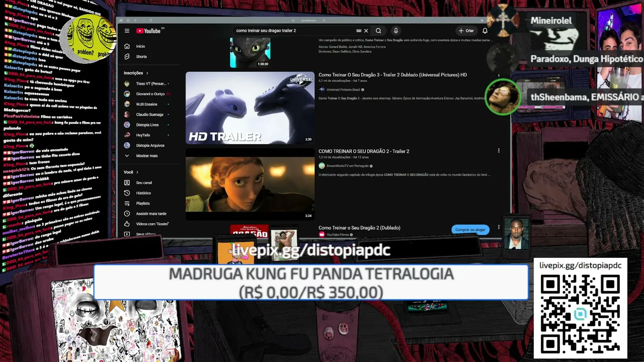Viewport: 644px width, 362px height.
Task: Open the YouTube hamburger guide menu
Action: 127,31
